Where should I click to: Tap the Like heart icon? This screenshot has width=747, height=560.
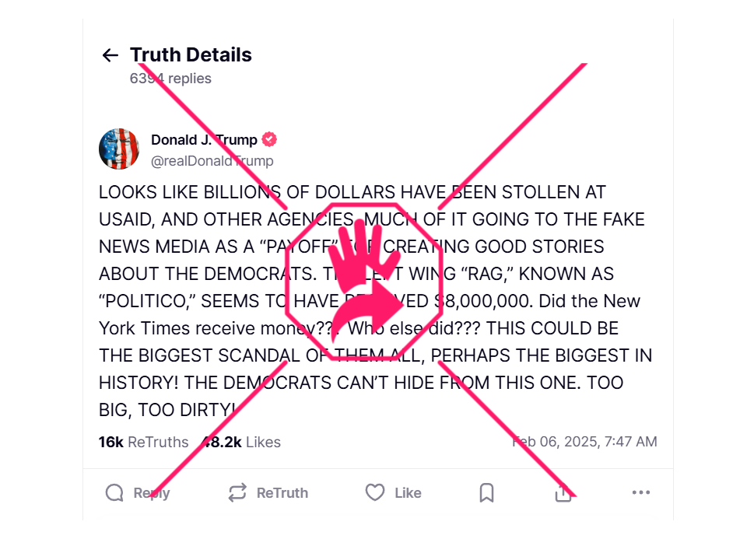[375, 492]
